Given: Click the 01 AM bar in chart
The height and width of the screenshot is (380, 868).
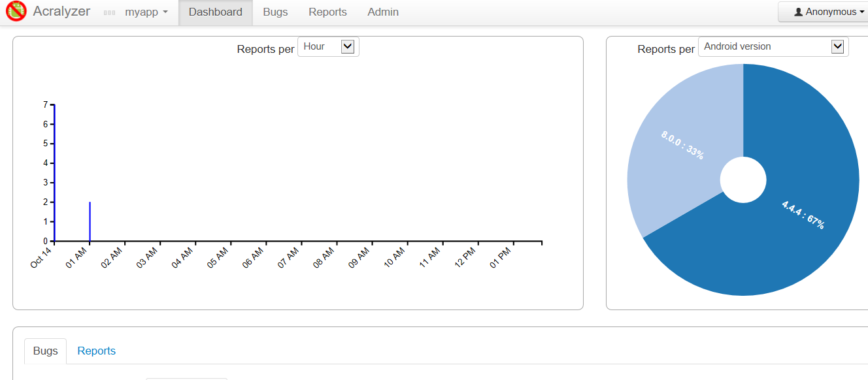Looking at the screenshot, I should (90, 221).
